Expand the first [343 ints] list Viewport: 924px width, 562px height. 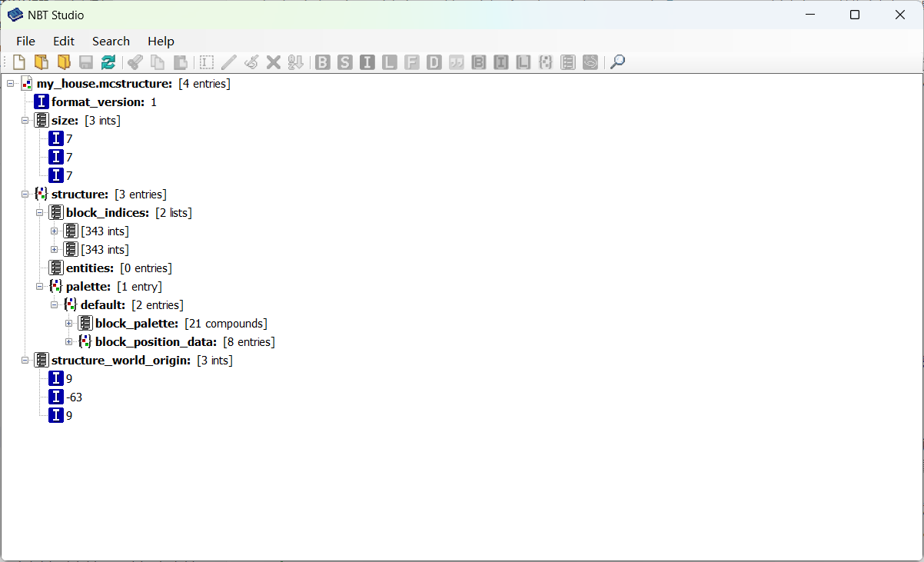(x=55, y=231)
